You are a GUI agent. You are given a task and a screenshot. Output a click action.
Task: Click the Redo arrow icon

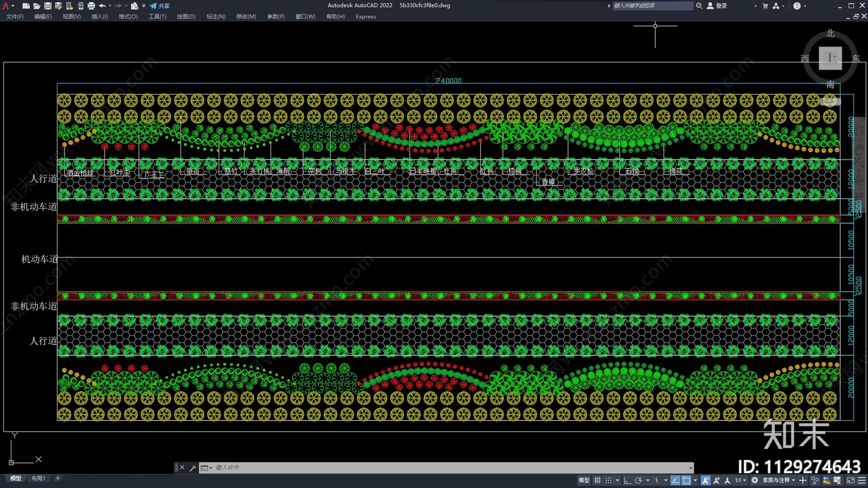118,6
